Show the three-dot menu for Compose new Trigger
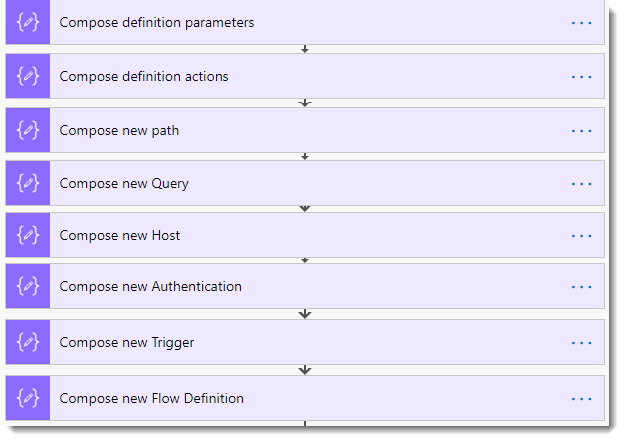 coord(581,342)
